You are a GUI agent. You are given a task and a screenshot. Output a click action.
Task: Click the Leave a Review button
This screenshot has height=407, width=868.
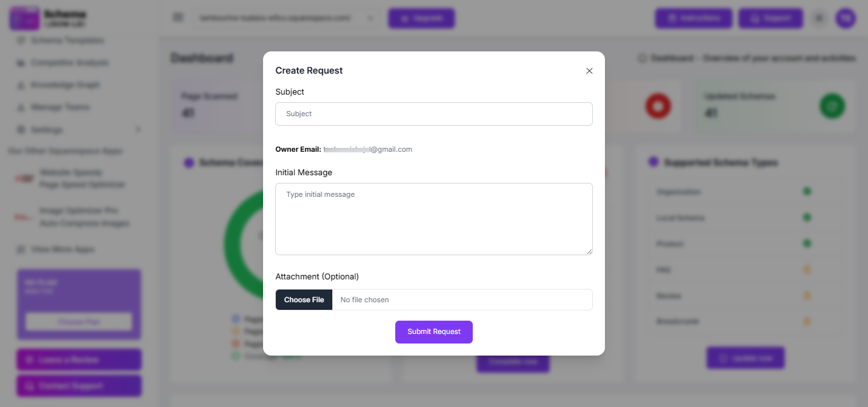tap(79, 359)
